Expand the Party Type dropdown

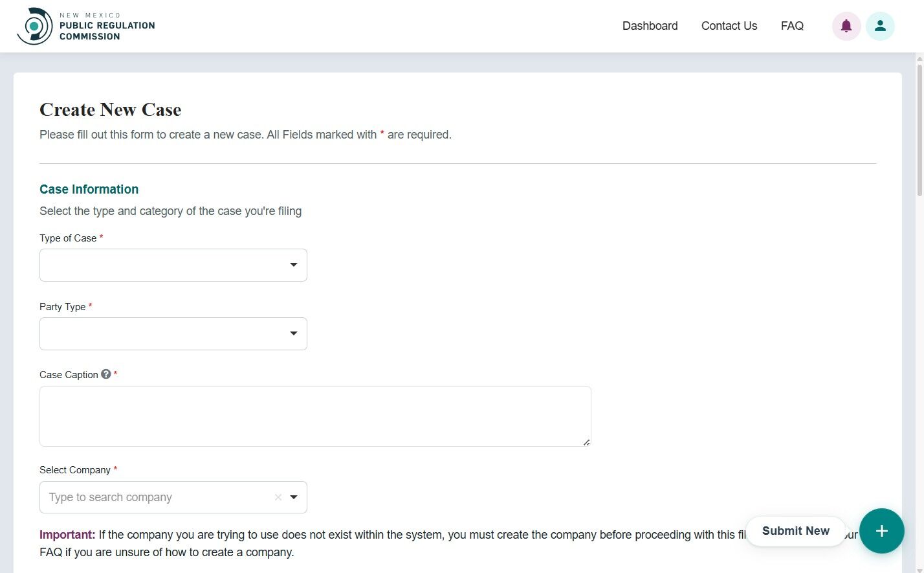(173, 333)
